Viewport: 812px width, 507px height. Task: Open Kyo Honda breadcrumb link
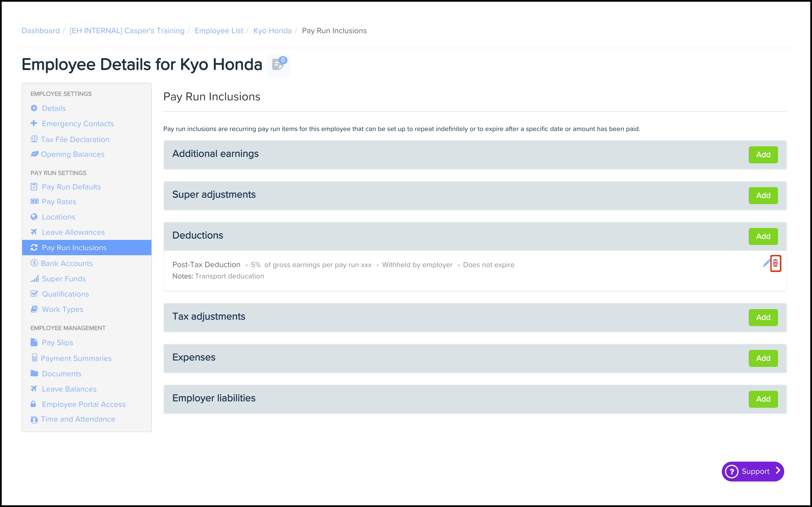272,31
